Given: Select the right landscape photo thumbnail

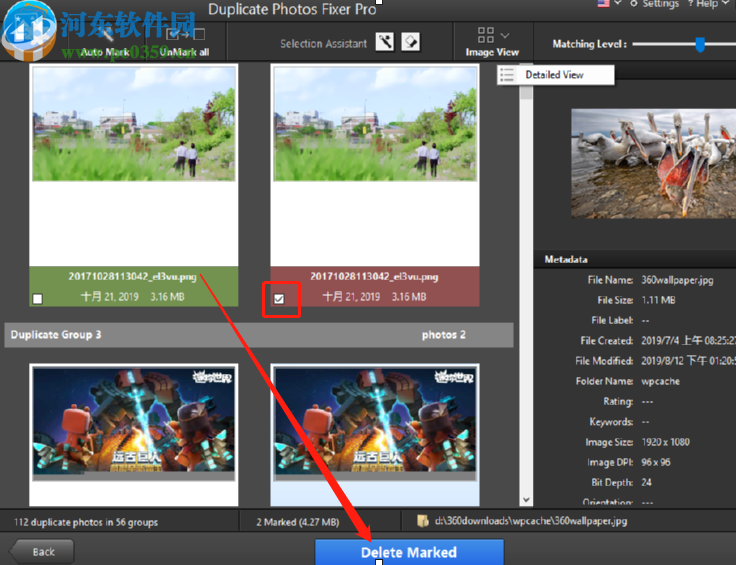Looking at the screenshot, I should click(x=375, y=123).
